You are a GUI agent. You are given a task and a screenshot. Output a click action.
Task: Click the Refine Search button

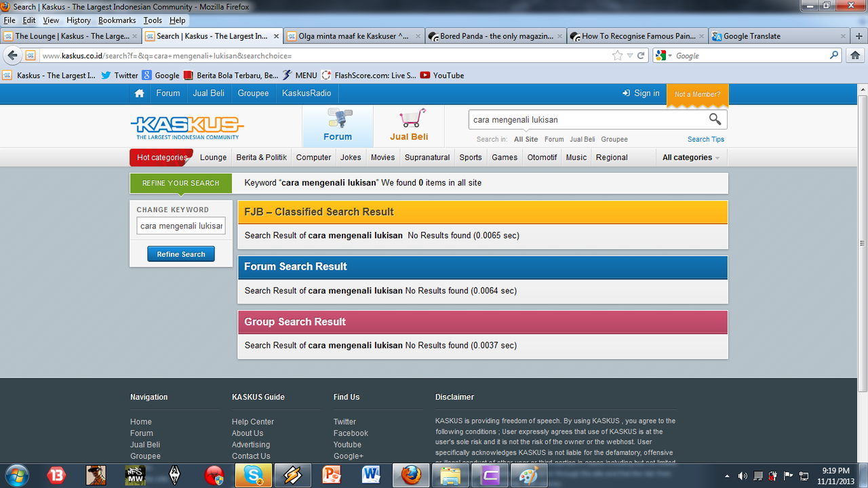(x=181, y=254)
